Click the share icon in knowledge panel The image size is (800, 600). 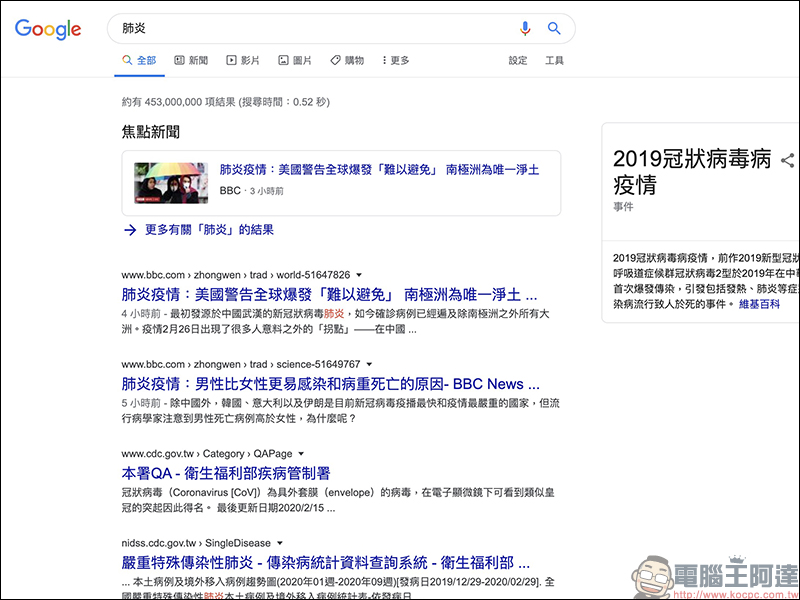[x=788, y=160]
